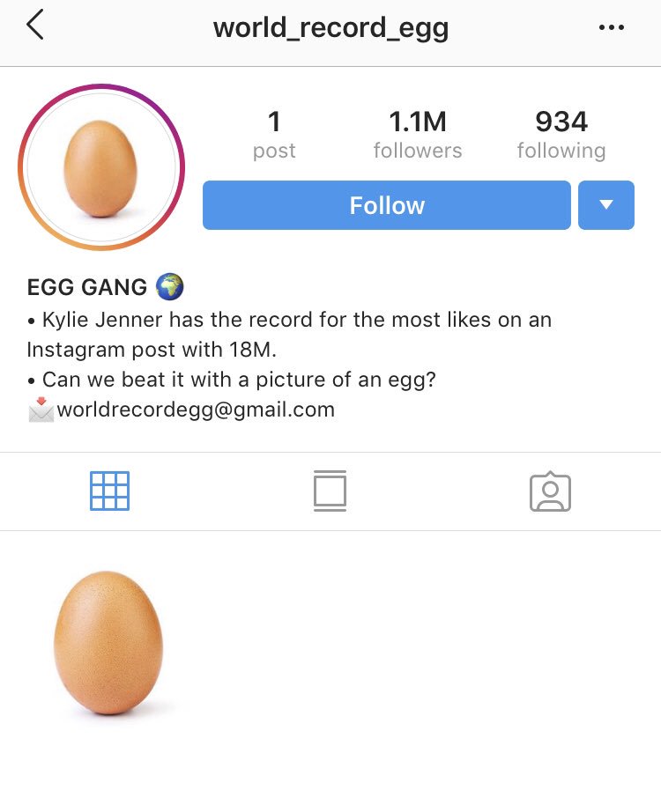Viewport: 661px width, 812px height.
Task: Tap the Kylie Jenner bio line
Action: pos(289,335)
